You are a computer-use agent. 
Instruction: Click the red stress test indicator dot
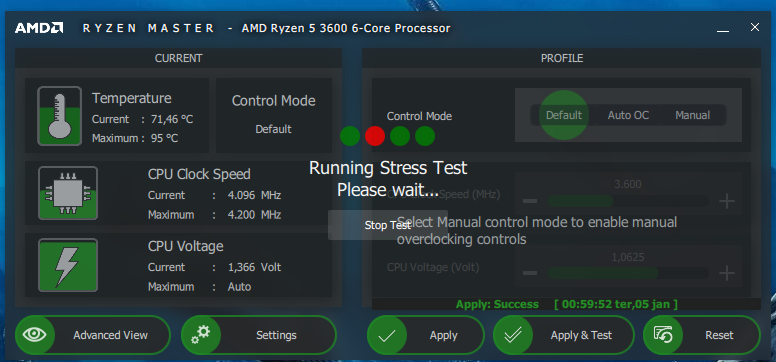(x=375, y=136)
